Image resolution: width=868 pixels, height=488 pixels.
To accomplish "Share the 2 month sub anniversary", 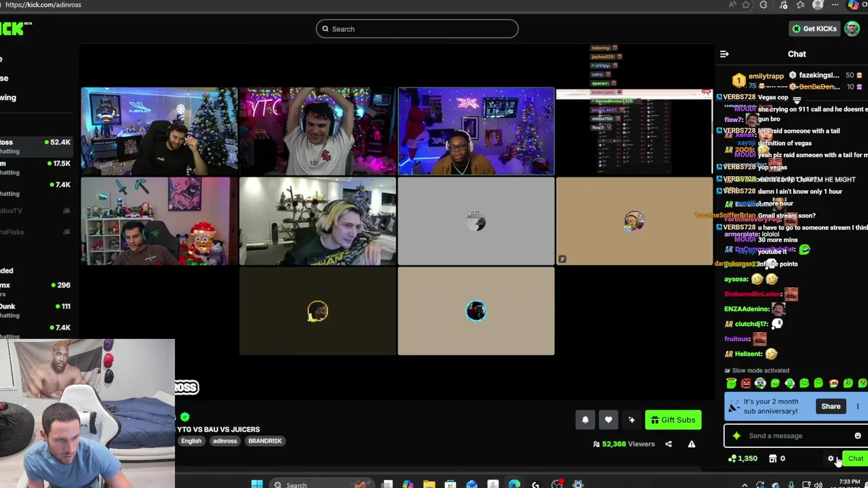I will pyautogui.click(x=831, y=407).
